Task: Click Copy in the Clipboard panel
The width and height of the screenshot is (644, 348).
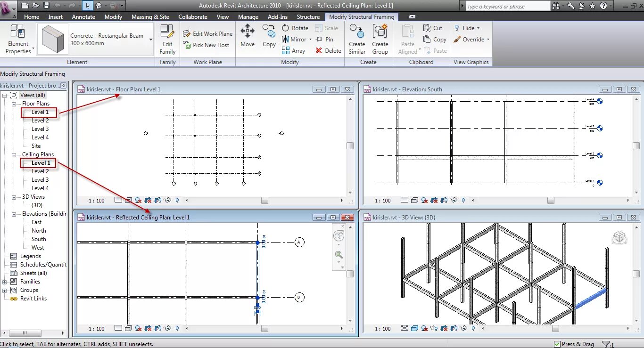Action: click(x=435, y=40)
